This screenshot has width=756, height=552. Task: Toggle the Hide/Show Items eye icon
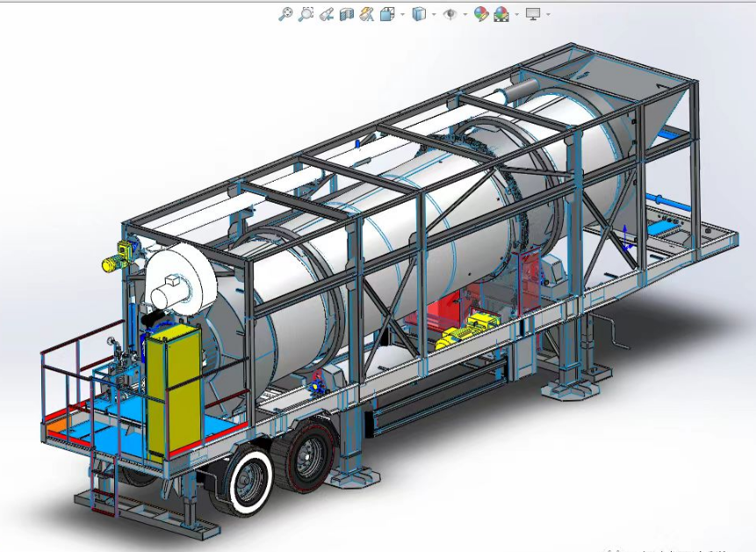[x=450, y=14]
